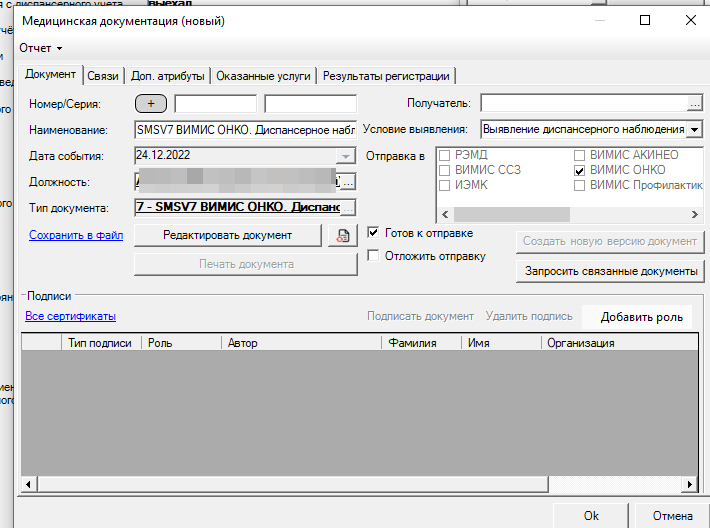Click the Дата события field 24.12.2022
710x528 pixels.
tap(235, 156)
